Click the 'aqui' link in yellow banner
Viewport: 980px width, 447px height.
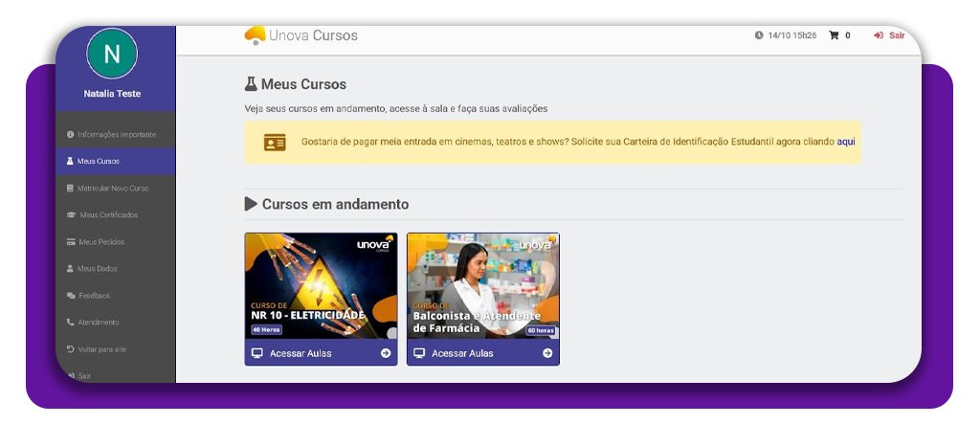(846, 142)
